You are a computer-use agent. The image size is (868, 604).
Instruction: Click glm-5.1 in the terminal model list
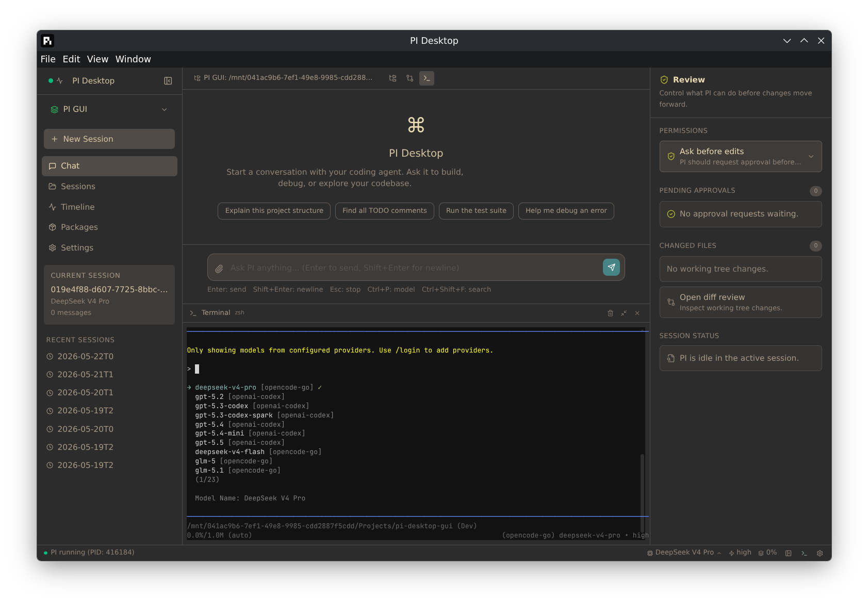tap(238, 471)
